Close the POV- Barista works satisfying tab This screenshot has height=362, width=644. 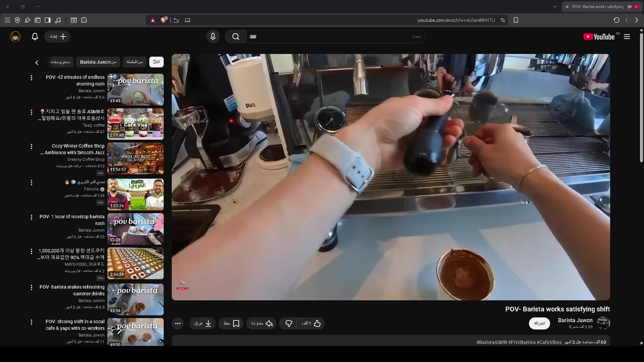tap(567, 7)
